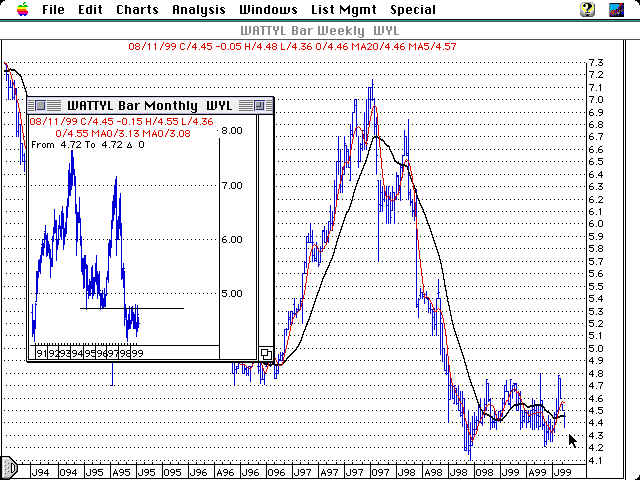Click the Monthly window's resize grow box
Image resolution: width=640 pixels, height=480 pixels.
coord(266,353)
